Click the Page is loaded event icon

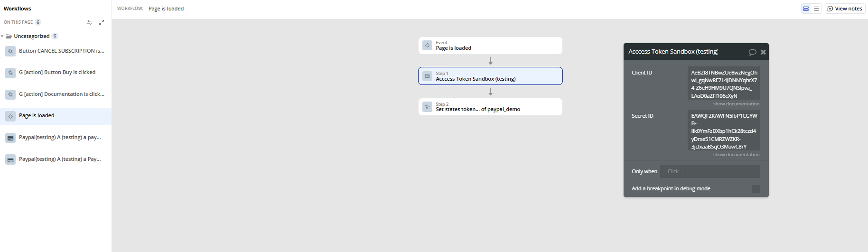click(x=427, y=46)
